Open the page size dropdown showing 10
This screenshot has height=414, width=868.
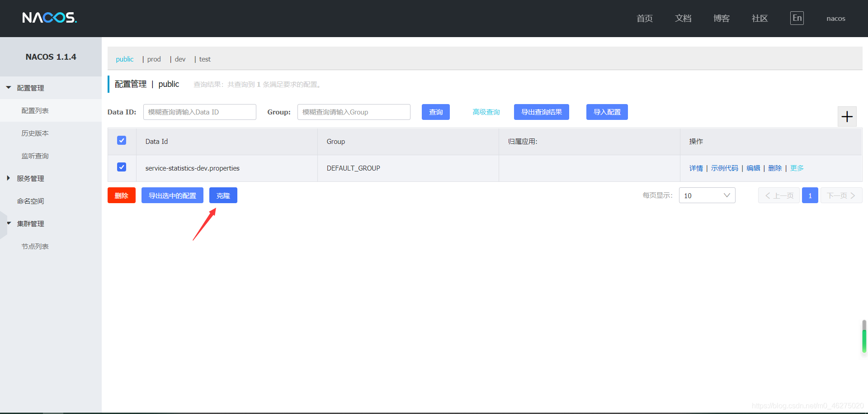tap(707, 195)
